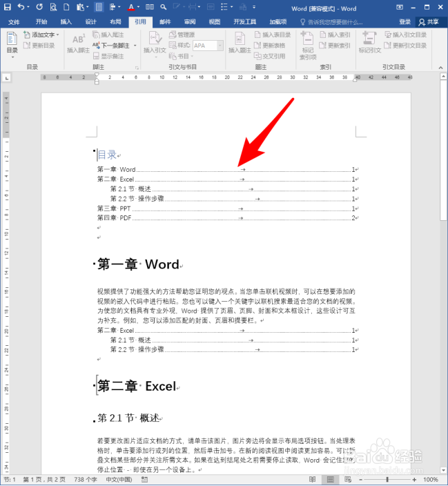This screenshot has width=448, height=486.
Task: Click the zoom slider handle
Action: (x=387, y=480)
